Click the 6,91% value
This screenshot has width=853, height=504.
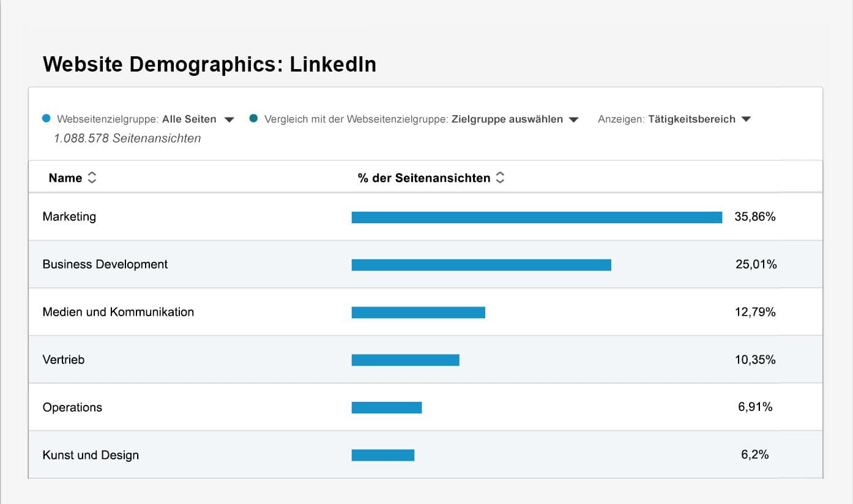tap(755, 407)
